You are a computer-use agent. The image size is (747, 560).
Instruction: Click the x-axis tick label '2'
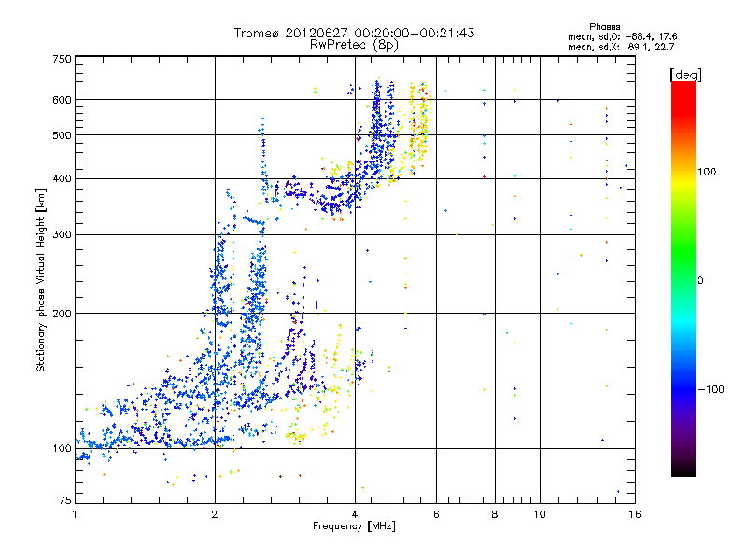[215, 514]
